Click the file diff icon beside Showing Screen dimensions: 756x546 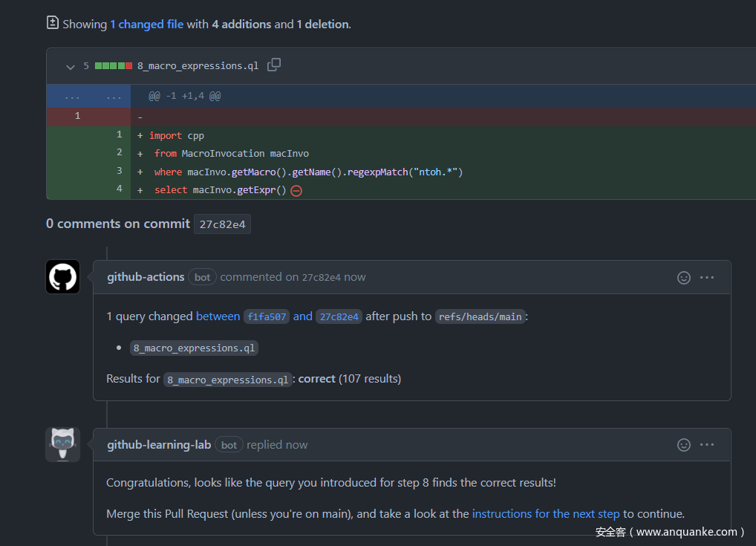[x=53, y=23]
